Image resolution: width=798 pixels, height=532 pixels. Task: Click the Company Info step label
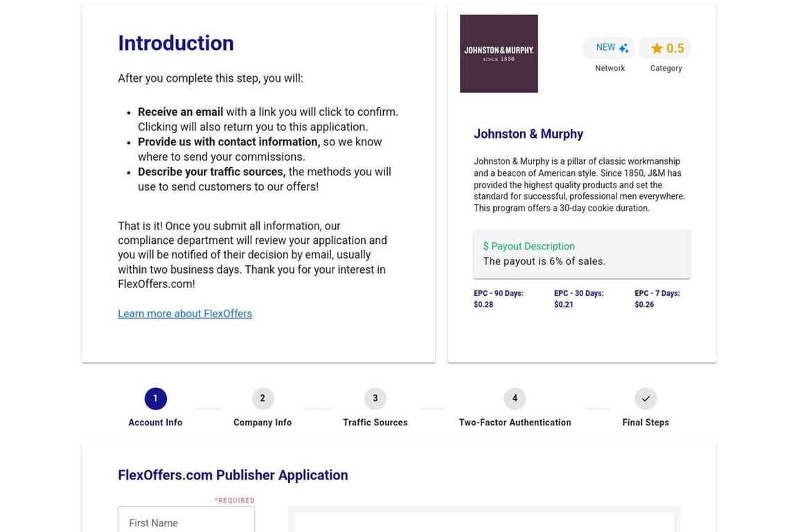(263, 423)
